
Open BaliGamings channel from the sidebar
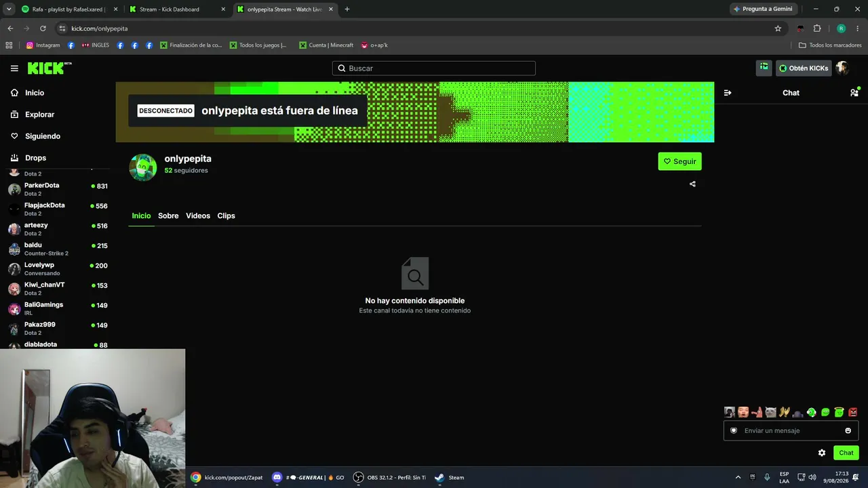pos(58,308)
